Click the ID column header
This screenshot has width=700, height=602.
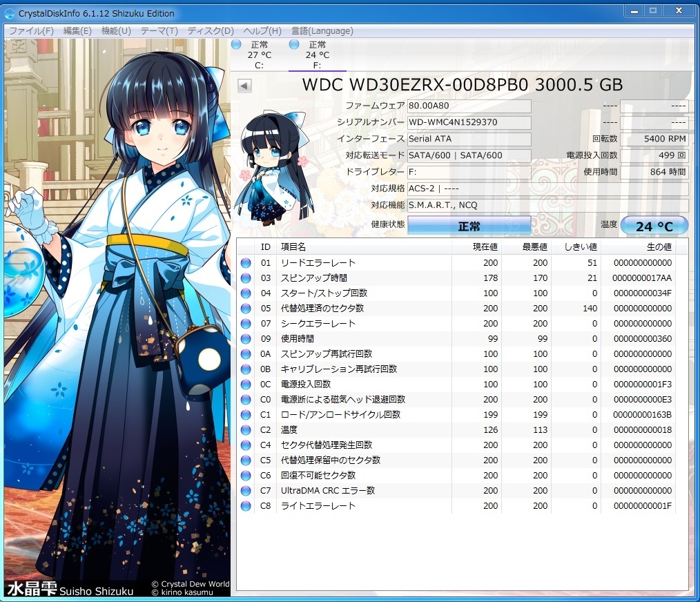tap(266, 247)
